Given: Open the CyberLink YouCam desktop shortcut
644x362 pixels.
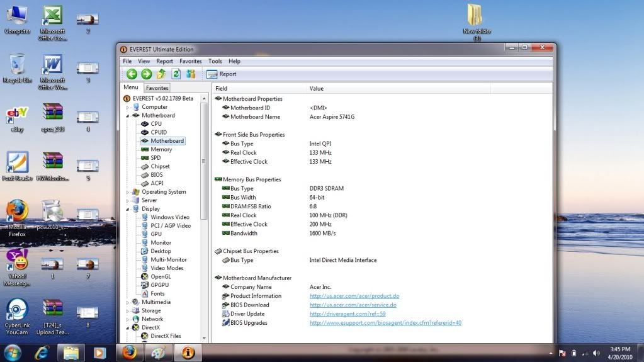Looking at the screenshot, I should 17,317.
